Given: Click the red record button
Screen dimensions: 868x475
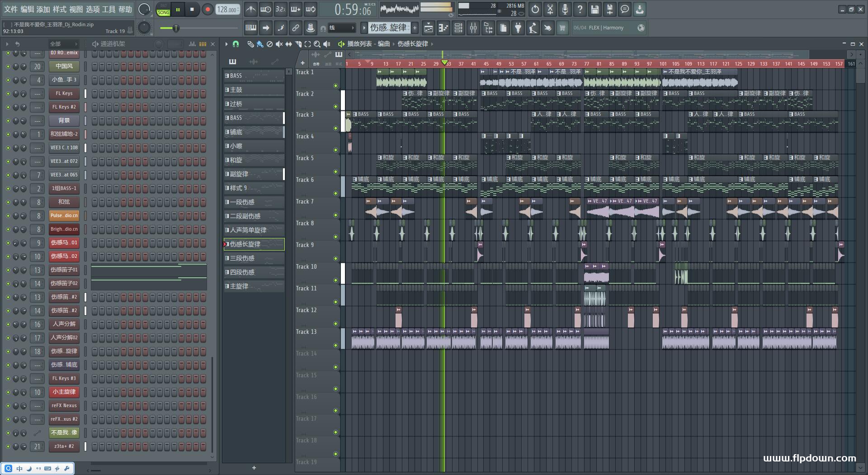Looking at the screenshot, I should pos(208,9).
